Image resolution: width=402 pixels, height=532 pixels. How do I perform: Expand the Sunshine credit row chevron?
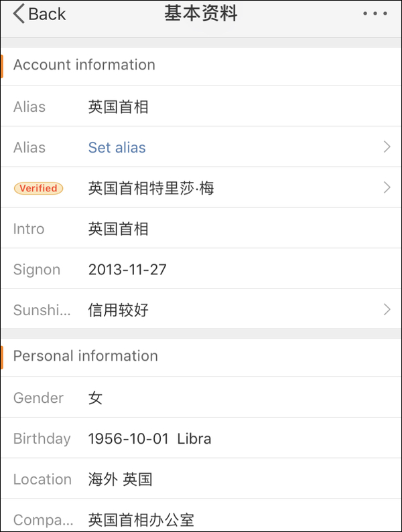point(387,310)
